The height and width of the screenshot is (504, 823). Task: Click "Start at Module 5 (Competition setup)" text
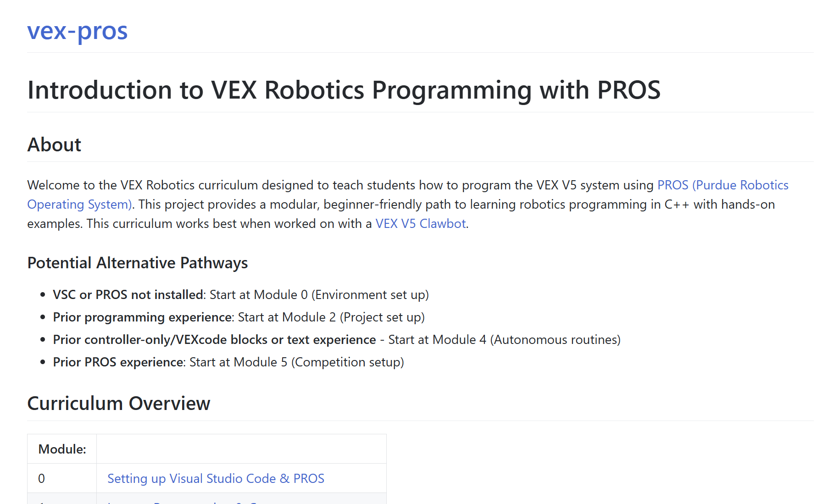click(x=296, y=362)
